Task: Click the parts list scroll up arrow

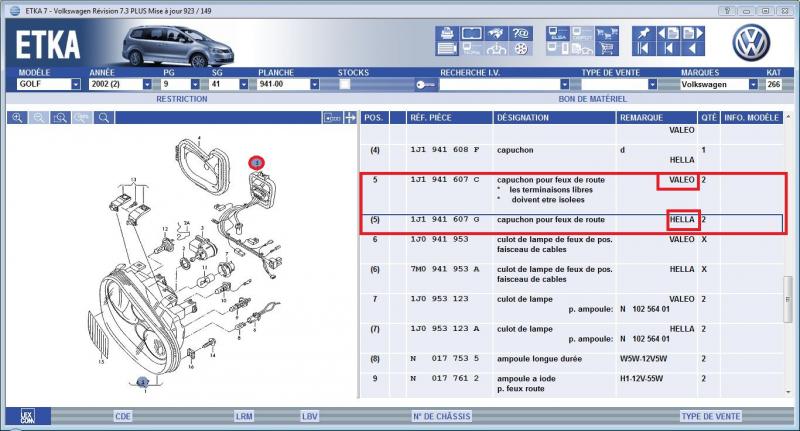Action: 788,117
